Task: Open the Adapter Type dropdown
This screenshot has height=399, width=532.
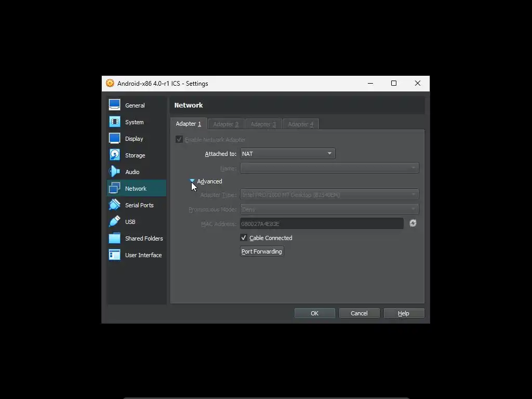Action: tap(329, 194)
